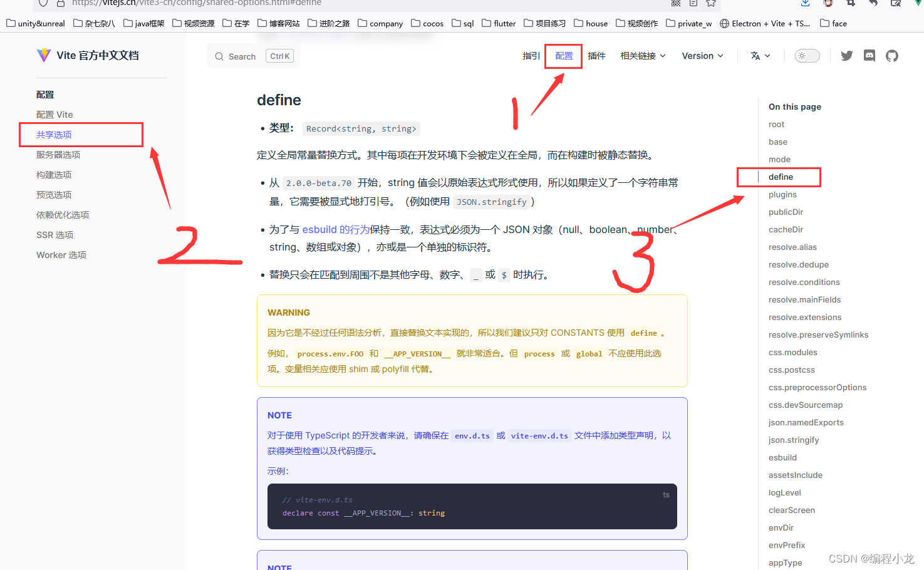Click the Vite logo icon
Viewport: 924px width, 570px height.
[44, 55]
